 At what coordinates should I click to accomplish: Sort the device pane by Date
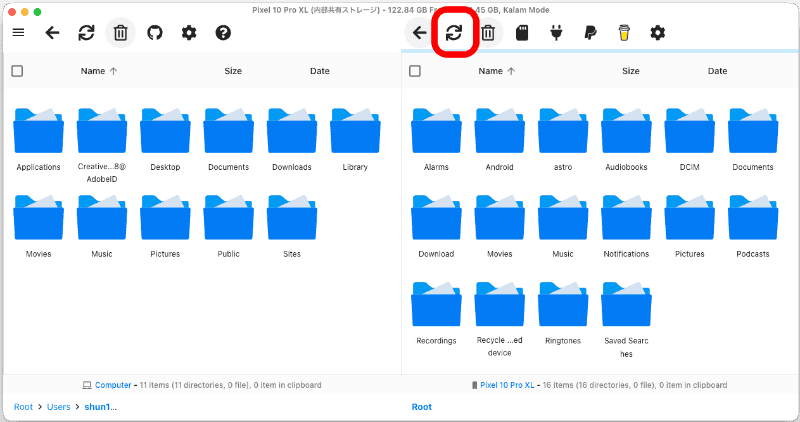717,71
